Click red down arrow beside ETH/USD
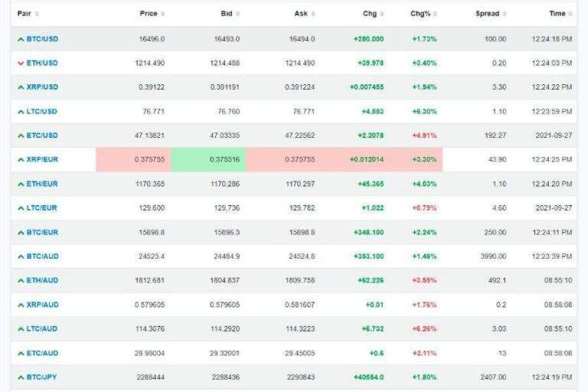Viewport: 588px width, 392px height. (x=21, y=64)
